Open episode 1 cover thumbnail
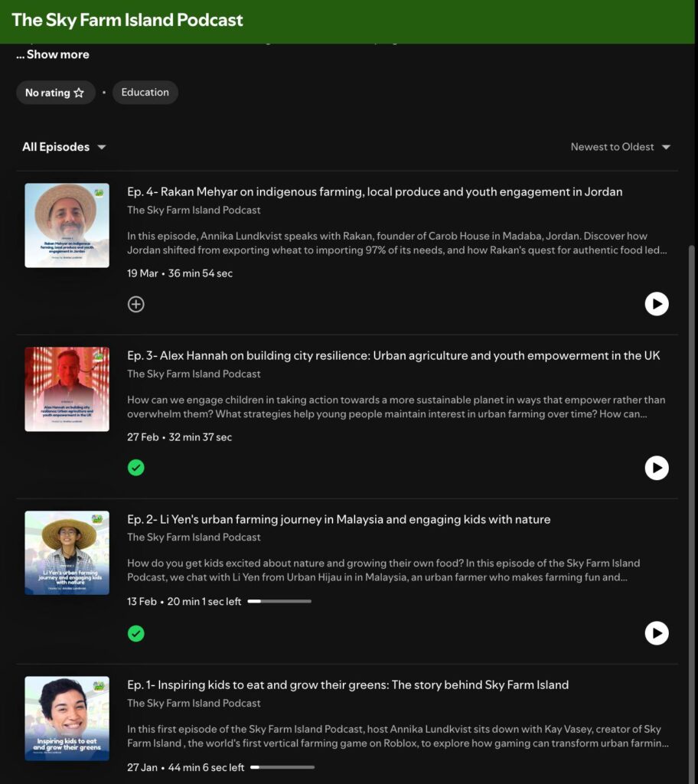Screen dimensions: 698x784 click(x=67, y=718)
